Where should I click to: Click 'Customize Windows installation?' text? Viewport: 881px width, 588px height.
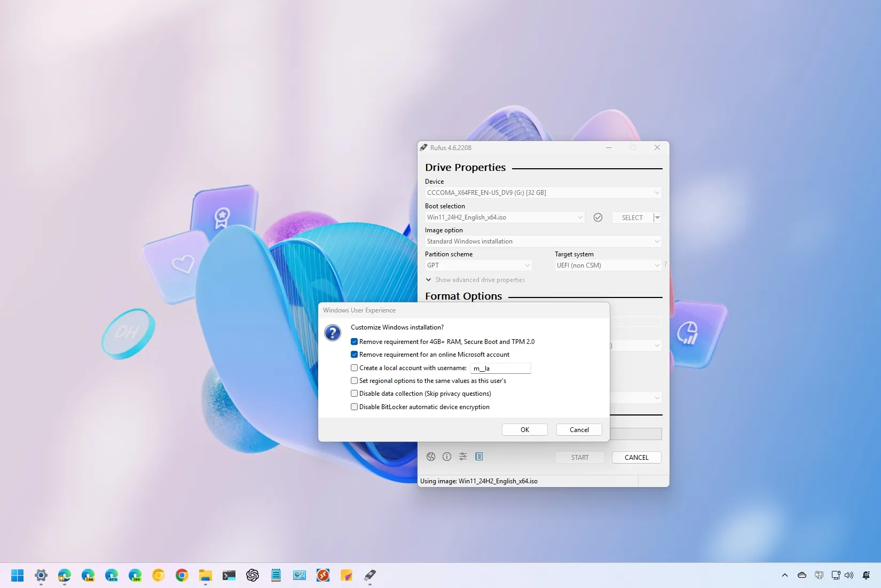(397, 327)
